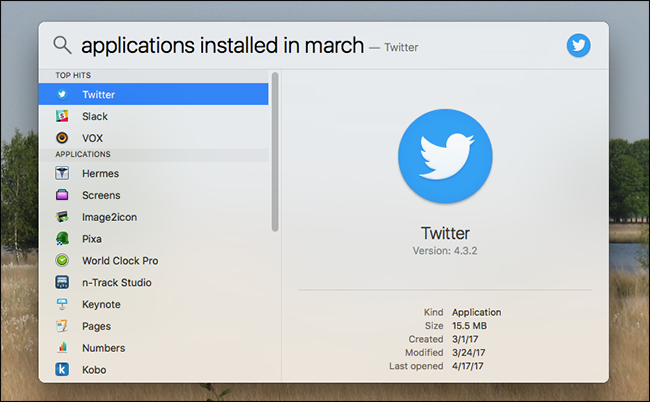This screenshot has height=402, width=650.
Task: Click the Last opened date 4/17/17
Action: click(x=468, y=366)
